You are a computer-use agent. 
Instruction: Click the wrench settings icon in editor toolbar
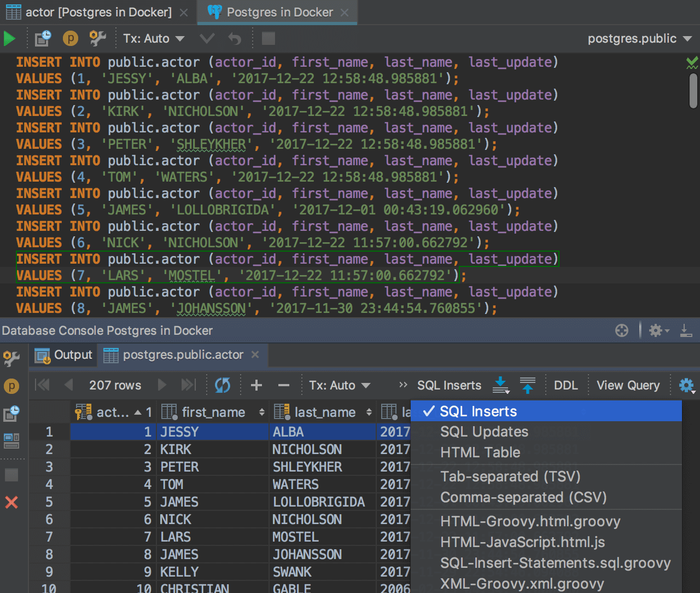(x=97, y=39)
